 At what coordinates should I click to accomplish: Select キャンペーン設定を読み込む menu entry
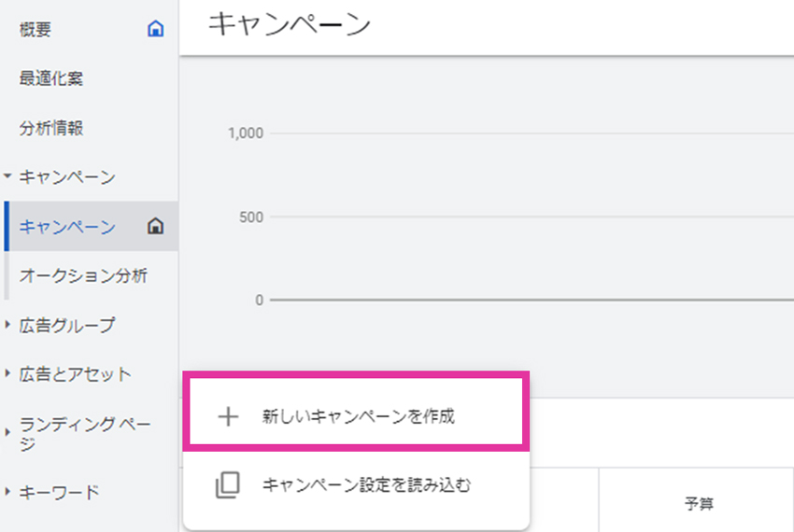357,485
